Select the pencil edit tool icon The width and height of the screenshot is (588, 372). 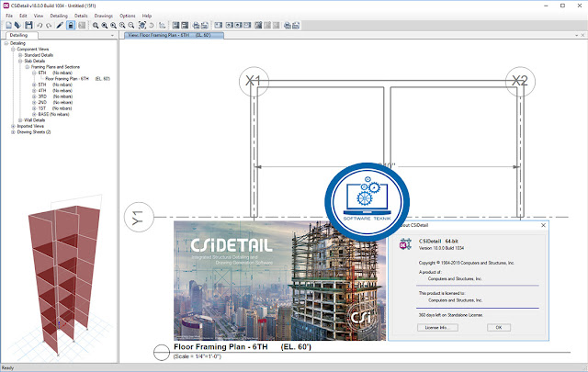point(60,25)
